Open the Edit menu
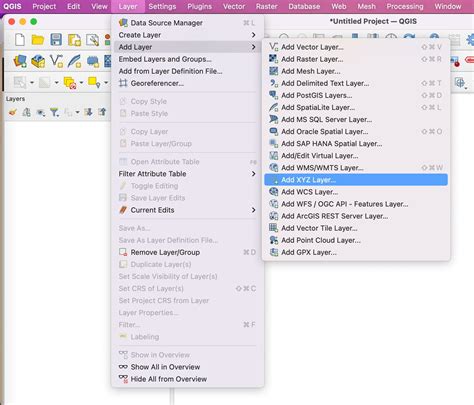The height and width of the screenshot is (405, 474). [x=73, y=6]
